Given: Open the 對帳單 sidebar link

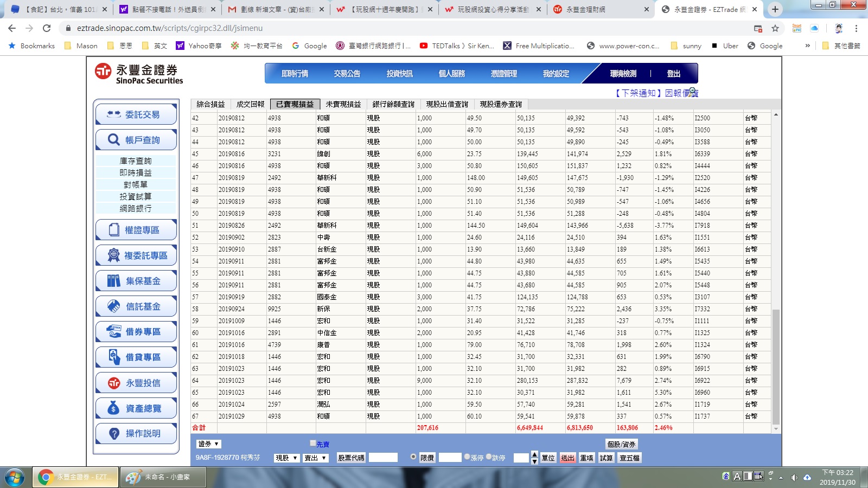Looking at the screenshot, I should click(136, 184).
